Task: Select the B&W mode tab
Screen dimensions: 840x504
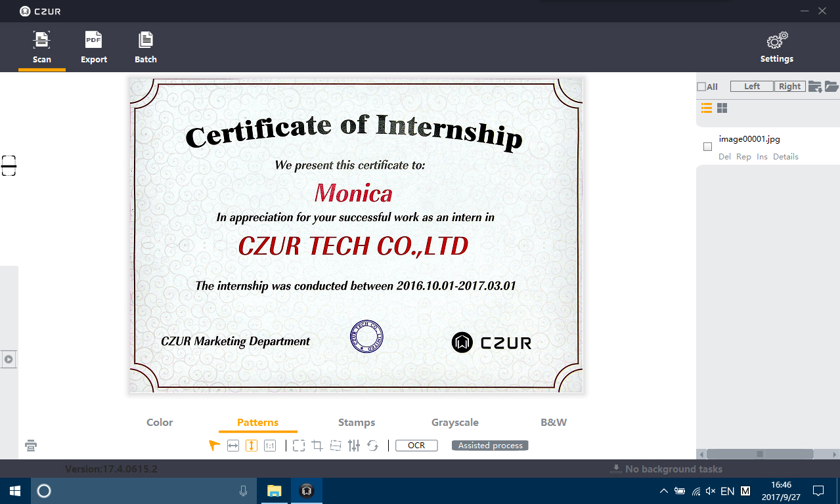Action: pyautogui.click(x=554, y=423)
